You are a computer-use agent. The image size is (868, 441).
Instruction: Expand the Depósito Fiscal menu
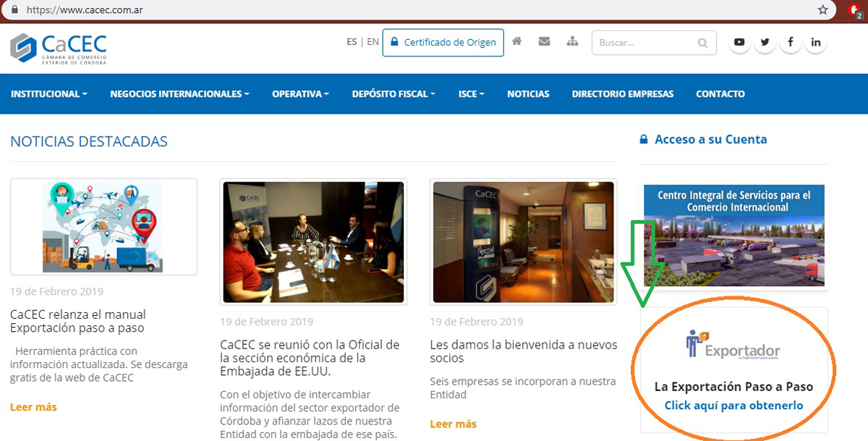pyautogui.click(x=393, y=94)
